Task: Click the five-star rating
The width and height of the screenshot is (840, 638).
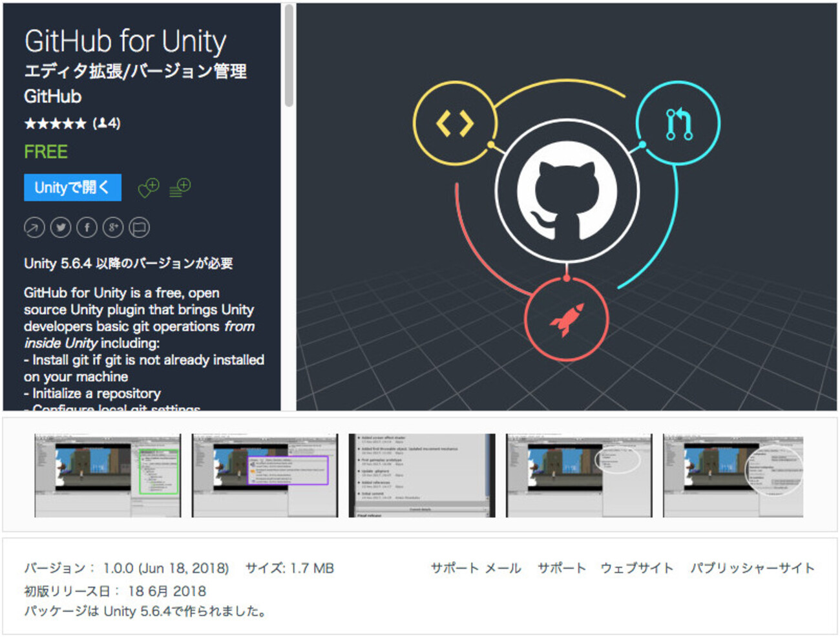Action: [55, 123]
